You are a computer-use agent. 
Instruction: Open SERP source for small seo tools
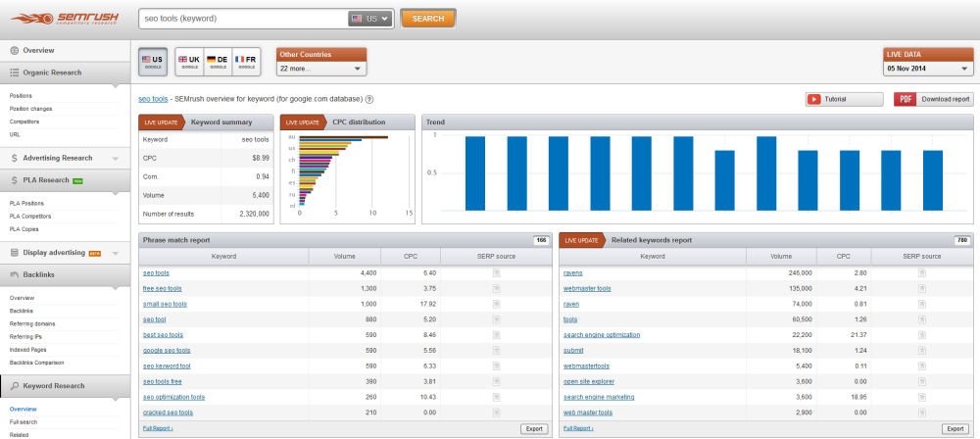[496, 304]
